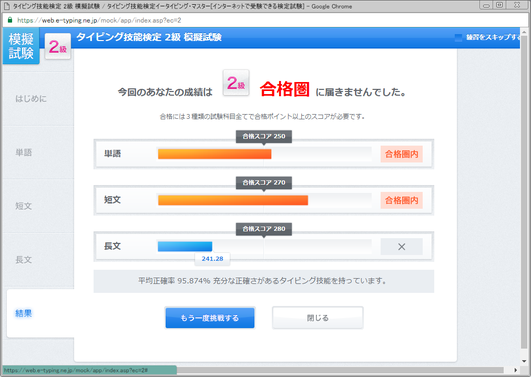Click 単語 orange score bar
The width and height of the screenshot is (531, 377).
214,154
